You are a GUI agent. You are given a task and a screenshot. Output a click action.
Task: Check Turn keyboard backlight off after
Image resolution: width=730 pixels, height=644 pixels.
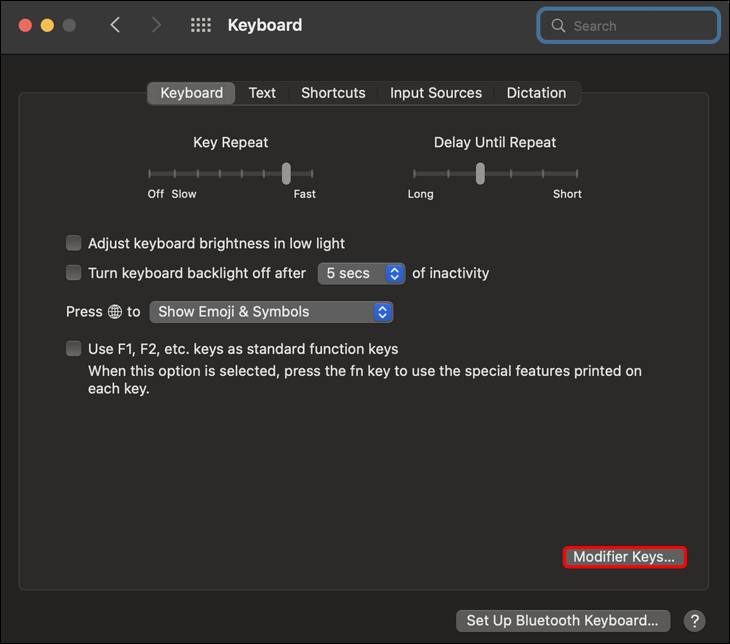pyautogui.click(x=74, y=273)
